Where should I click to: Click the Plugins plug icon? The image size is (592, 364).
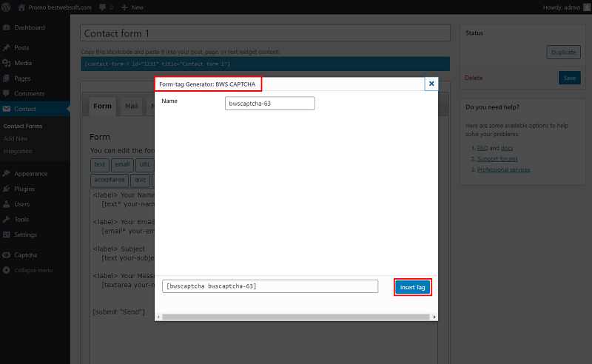point(7,189)
